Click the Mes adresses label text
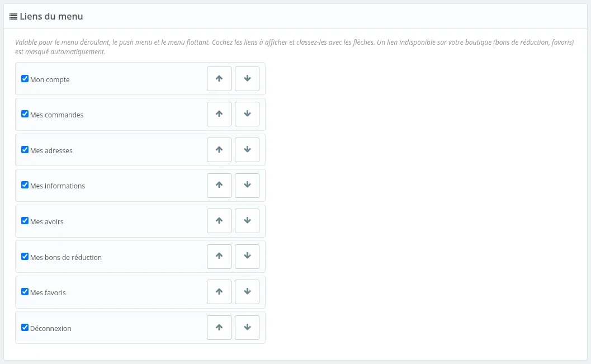591x364 pixels. (51, 151)
